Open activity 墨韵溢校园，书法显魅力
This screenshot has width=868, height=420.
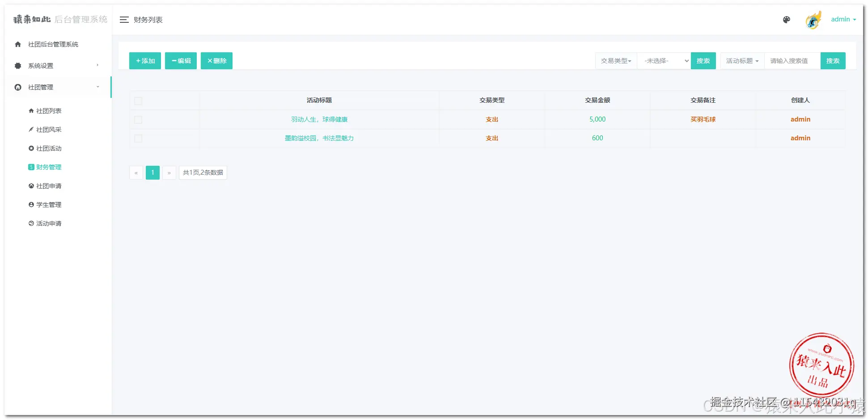coord(319,138)
